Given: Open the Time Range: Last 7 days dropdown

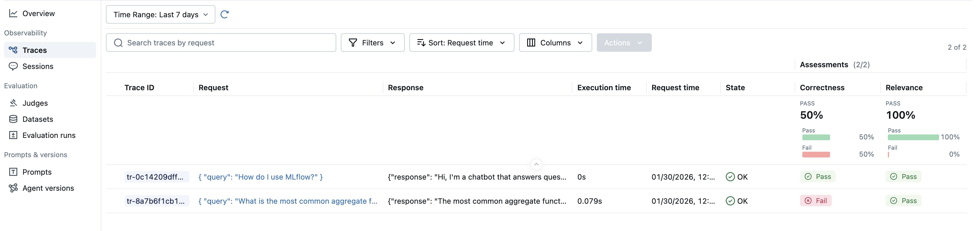Looking at the screenshot, I should pyautogui.click(x=160, y=14).
